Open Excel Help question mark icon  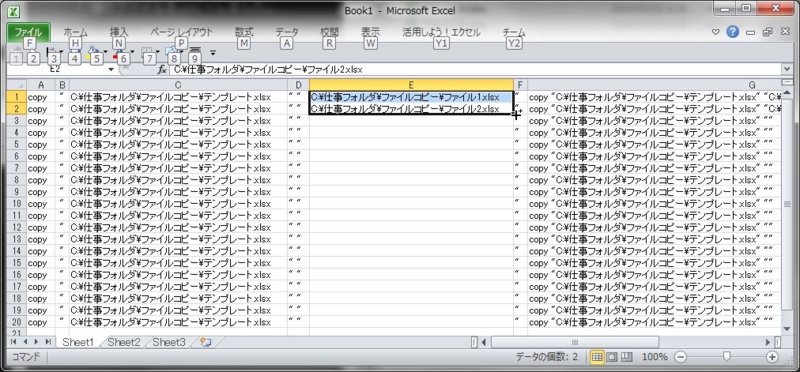733,32
